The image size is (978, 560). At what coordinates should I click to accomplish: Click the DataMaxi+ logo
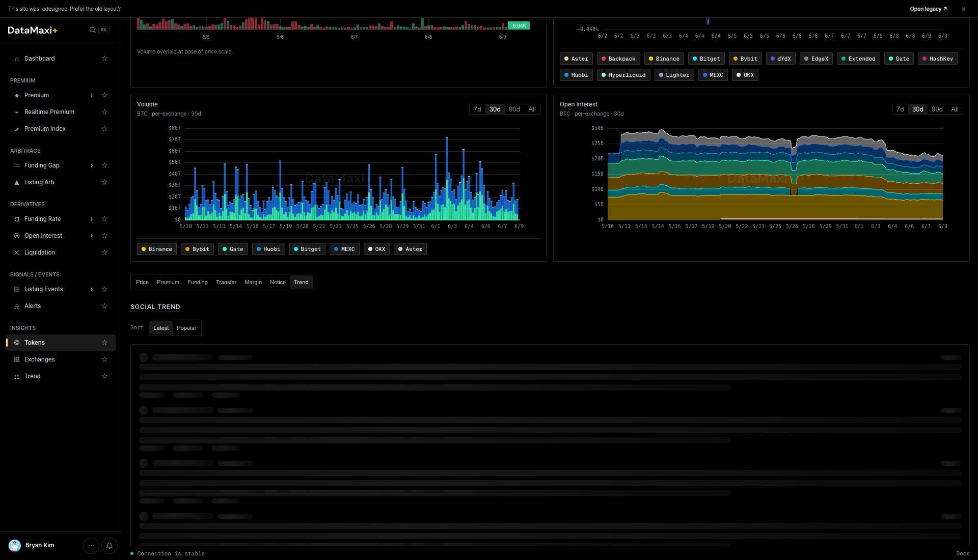pyautogui.click(x=33, y=30)
